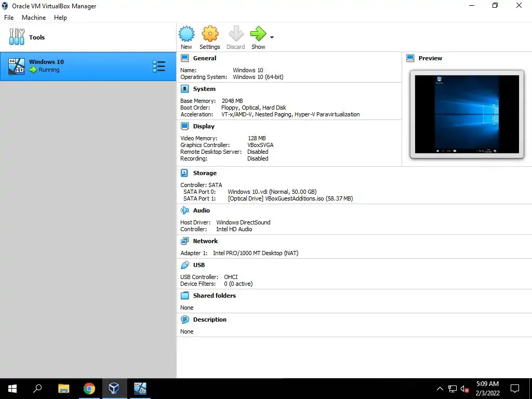
Task: Open the taskbar clock and date
Action: click(x=487, y=389)
